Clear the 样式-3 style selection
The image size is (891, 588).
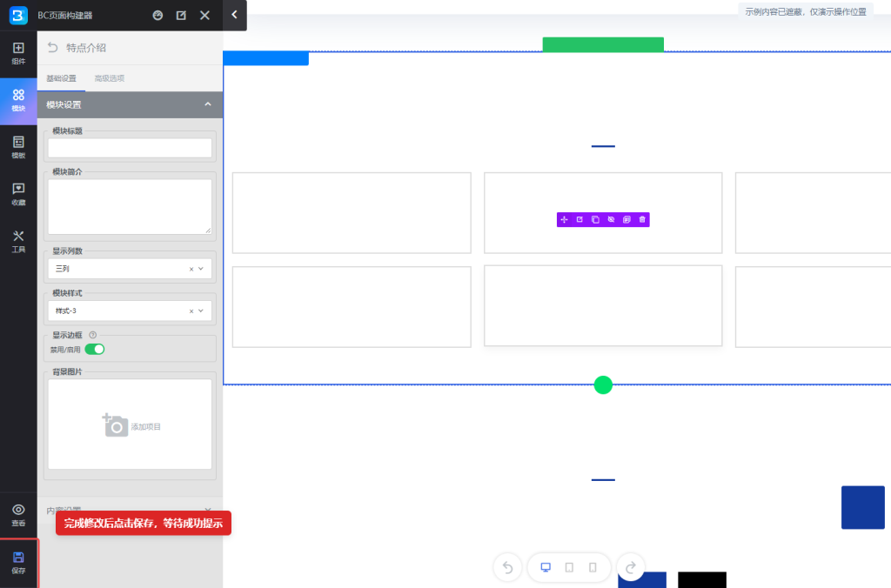[x=191, y=311]
